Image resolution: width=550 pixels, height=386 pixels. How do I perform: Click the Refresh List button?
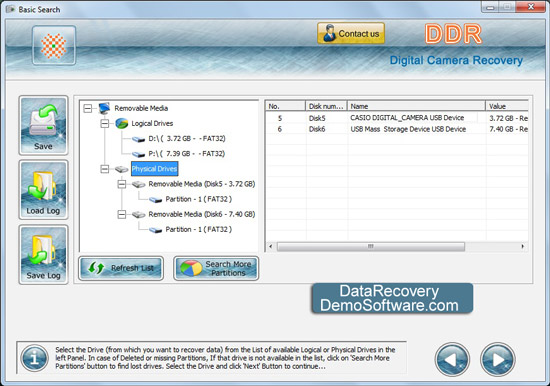121,268
